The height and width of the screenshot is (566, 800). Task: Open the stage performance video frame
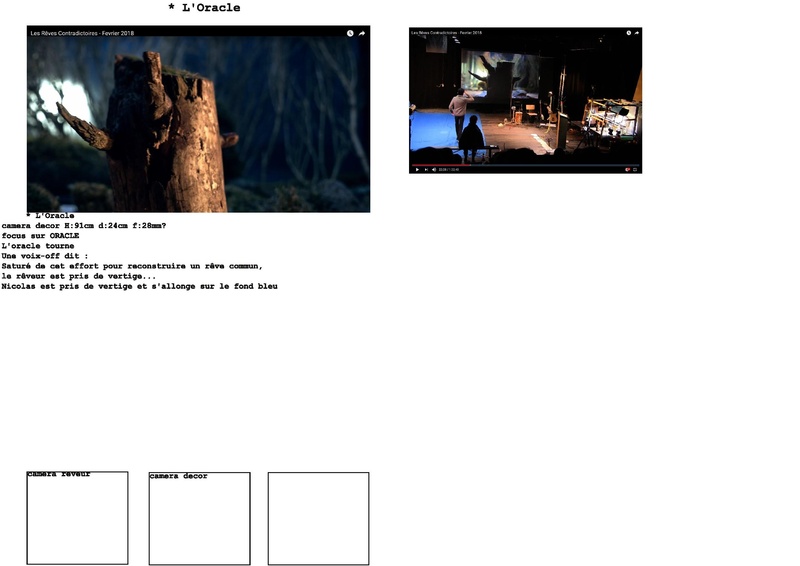click(x=526, y=101)
